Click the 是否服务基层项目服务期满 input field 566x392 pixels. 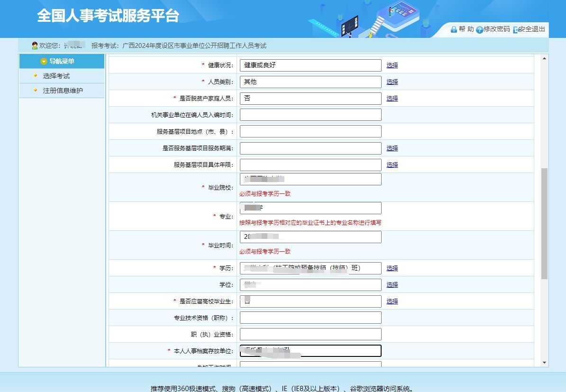click(310, 148)
